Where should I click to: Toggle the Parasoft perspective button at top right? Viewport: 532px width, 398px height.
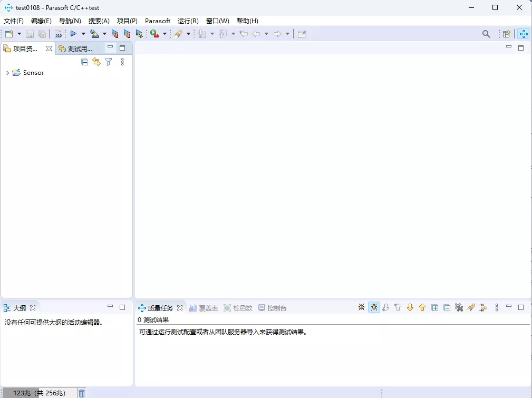pyautogui.click(x=523, y=34)
